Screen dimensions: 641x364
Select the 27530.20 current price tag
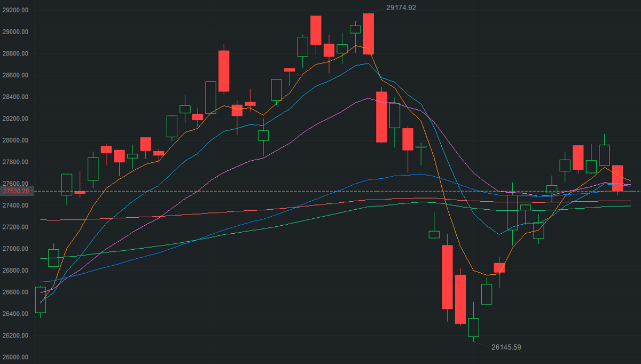pos(17,191)
